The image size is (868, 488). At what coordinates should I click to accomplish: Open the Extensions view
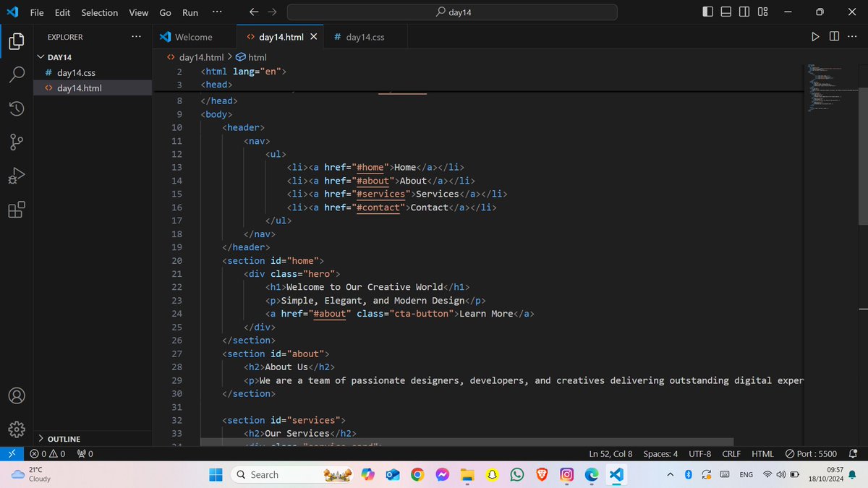(x=16, y=210)
